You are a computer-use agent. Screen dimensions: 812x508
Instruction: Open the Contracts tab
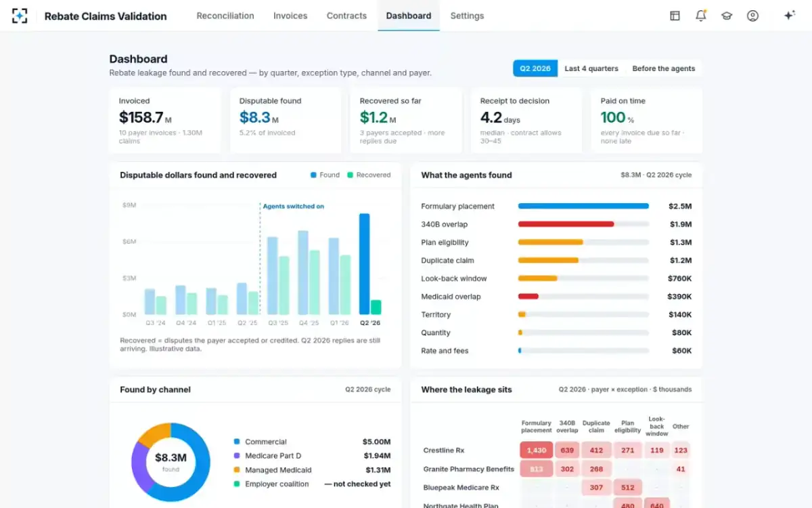pos(346,16)
